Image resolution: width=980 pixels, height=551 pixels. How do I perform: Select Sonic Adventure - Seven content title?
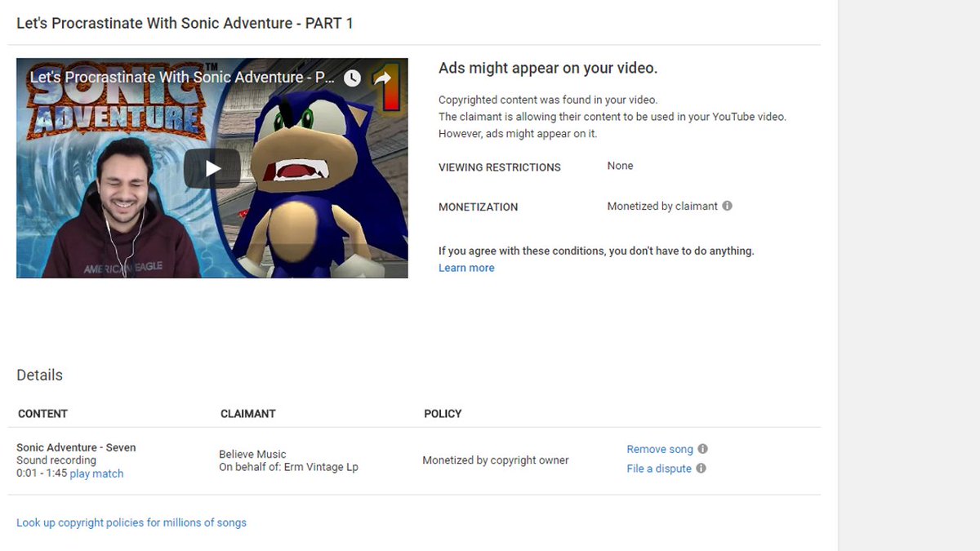[x=76, y=447]
